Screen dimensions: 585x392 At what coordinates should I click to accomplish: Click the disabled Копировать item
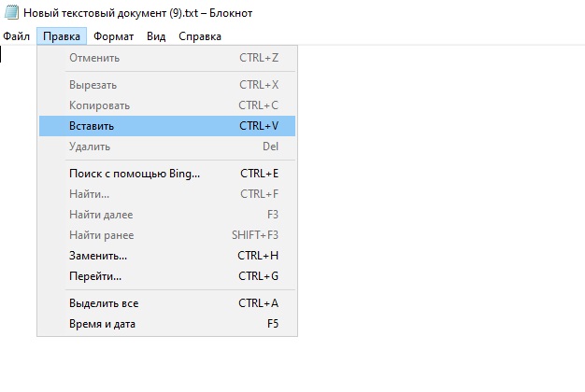167,105
